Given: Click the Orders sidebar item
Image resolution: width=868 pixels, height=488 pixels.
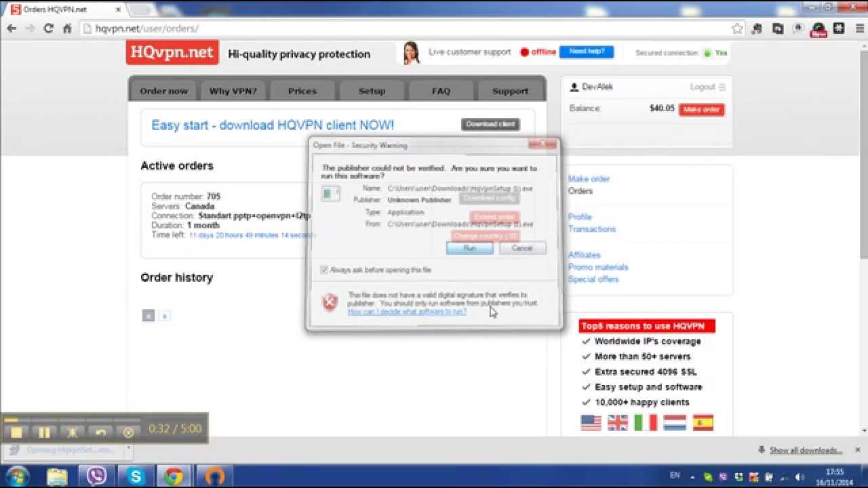Looking at the screenshot, I should click(580, 191).
